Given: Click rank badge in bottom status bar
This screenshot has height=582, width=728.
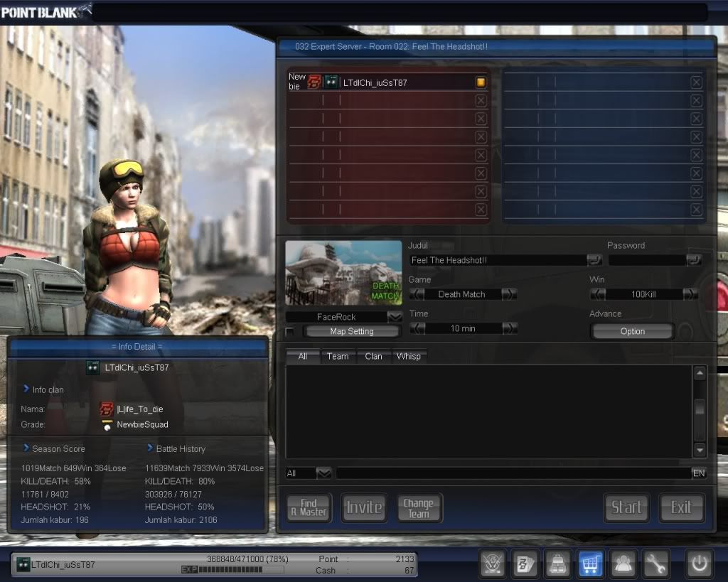Looking at the screenshot, I should click(23, 564).
